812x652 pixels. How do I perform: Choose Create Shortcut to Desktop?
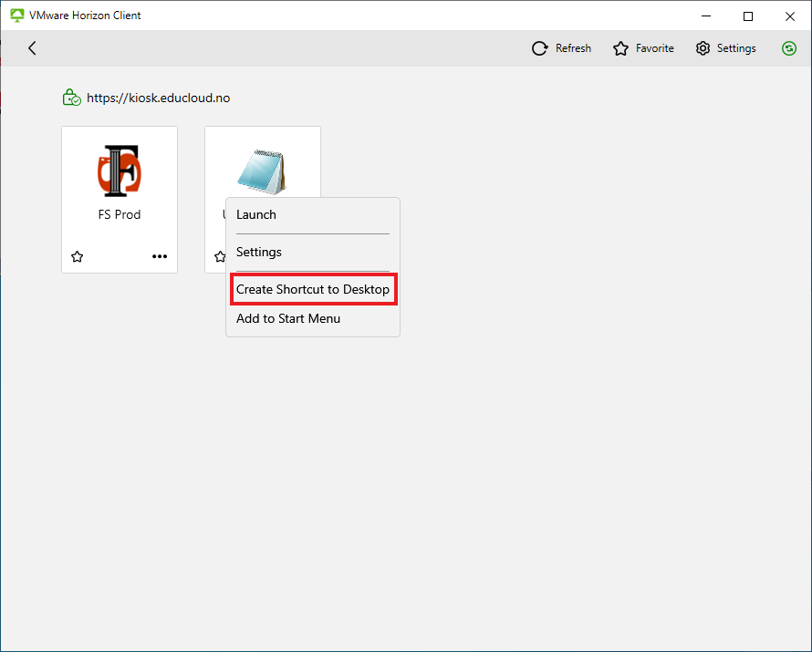click(x=313, y=289)
